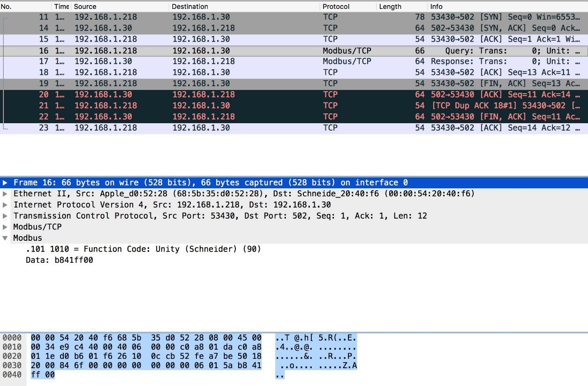Select packet 22 FIN, ACK row
Viewport: 588px width, 386px height.
pyautogui.click(x=294, y=117)
